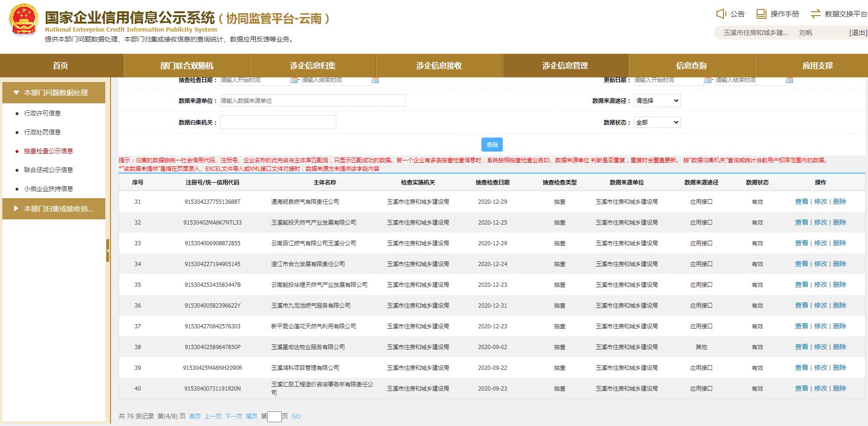
Task: Open calendar for 抽查检查日期 start date
Action: pos(294,80)
